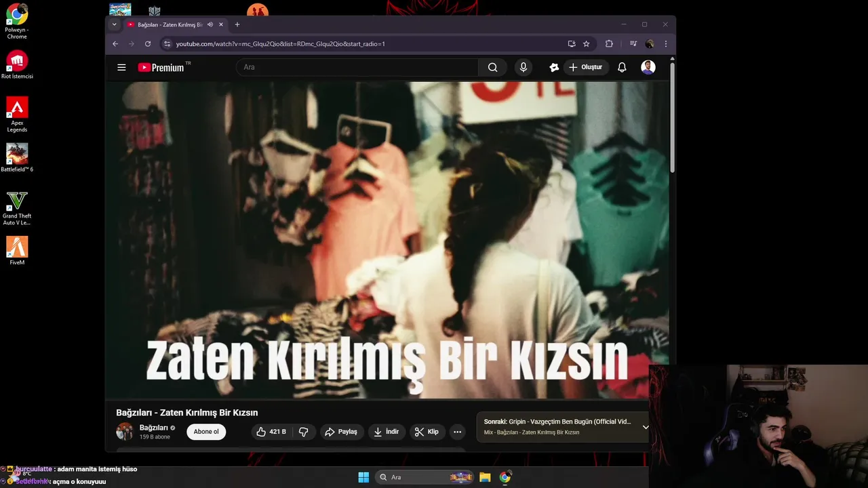Click the YouTube search magnifier button
Viewport: 868px width, 488px height.
pos(493,67)
